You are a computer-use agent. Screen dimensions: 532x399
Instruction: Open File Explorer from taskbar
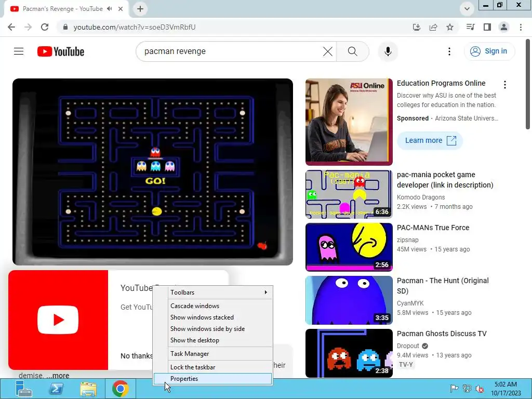coord(88,389)
